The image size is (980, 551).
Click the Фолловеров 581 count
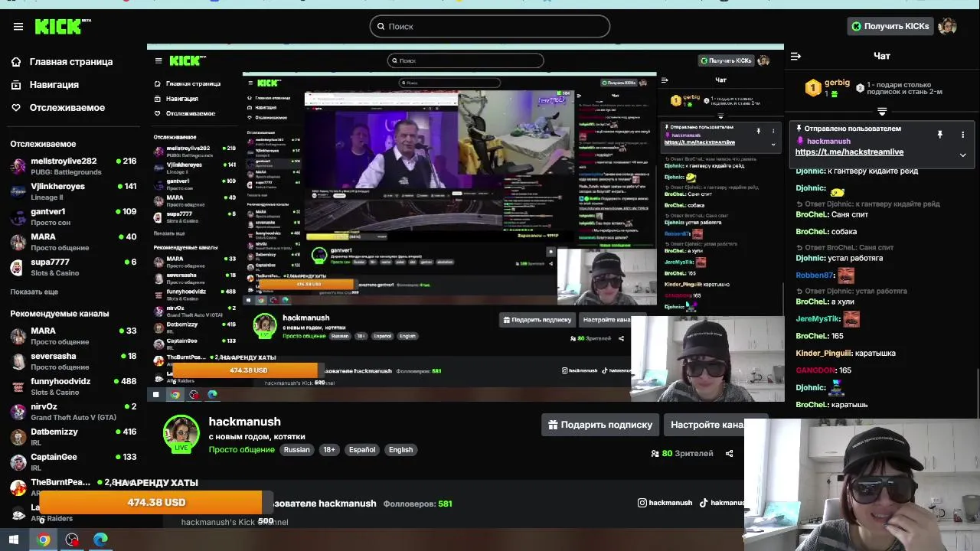point(417,504)
